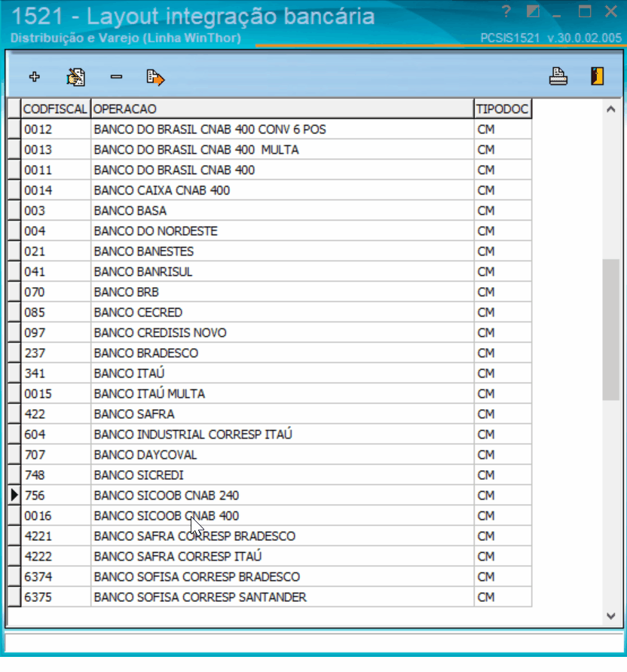
Task: Sort by OPERACAO column header
Action: [x=283, y=108]
